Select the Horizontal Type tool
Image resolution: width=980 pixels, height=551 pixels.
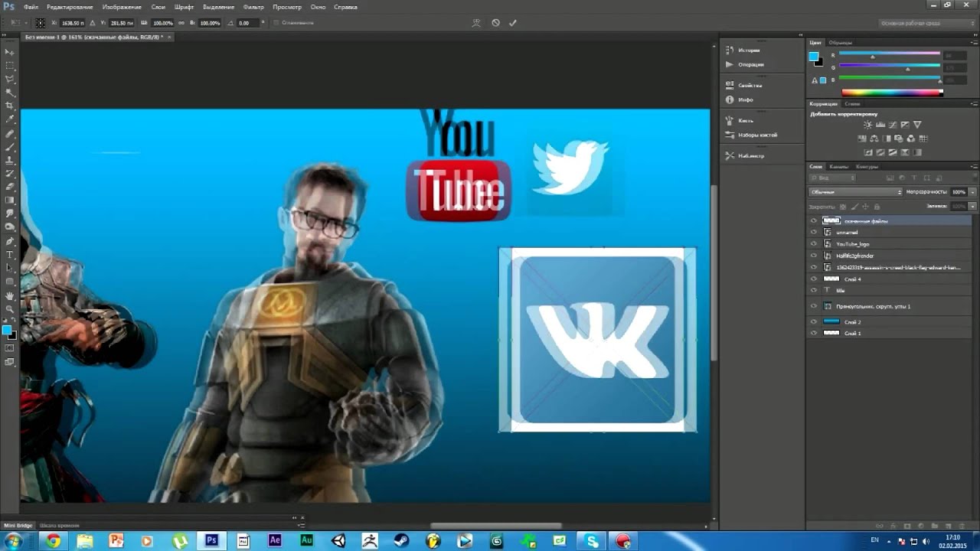(10, 254)
